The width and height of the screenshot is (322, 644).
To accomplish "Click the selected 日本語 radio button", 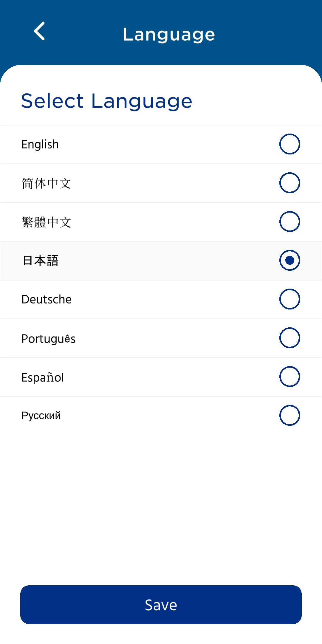I will click(x=290, y=260).
